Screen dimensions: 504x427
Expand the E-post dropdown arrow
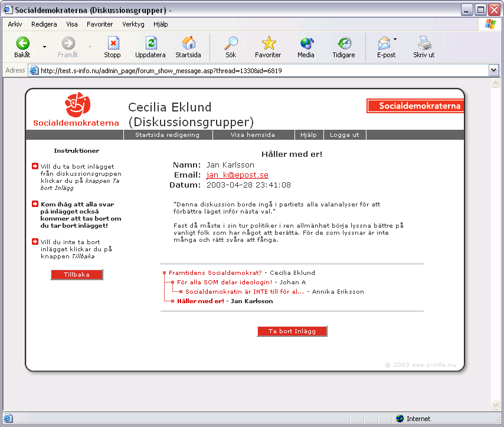coord(395,39)
